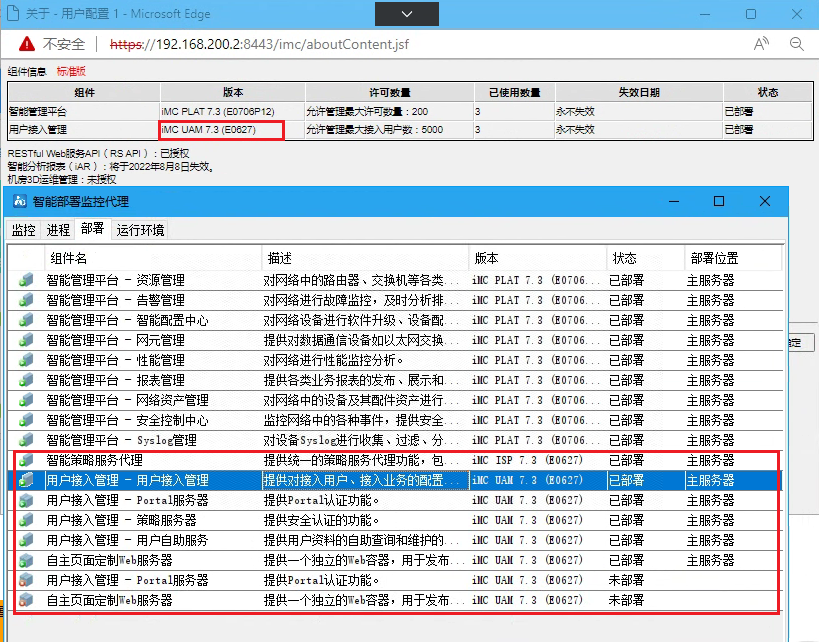Image resolution: width=819 pixels, height=642 pixels.
Task: Click the zoom magnifier icon in address bar
Action: [797, 44]
